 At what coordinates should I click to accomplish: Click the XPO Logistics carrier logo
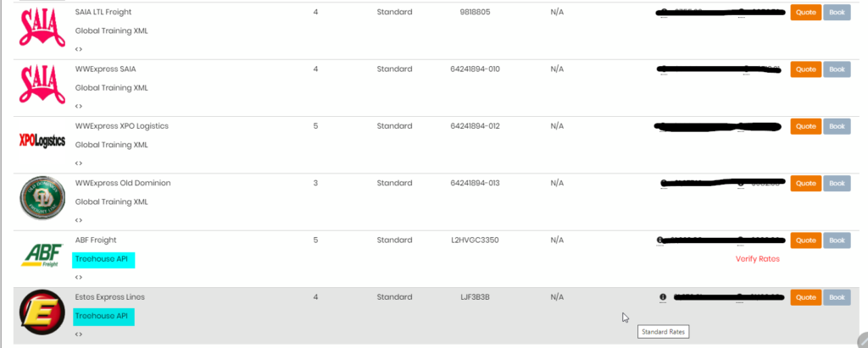[42, 141]
